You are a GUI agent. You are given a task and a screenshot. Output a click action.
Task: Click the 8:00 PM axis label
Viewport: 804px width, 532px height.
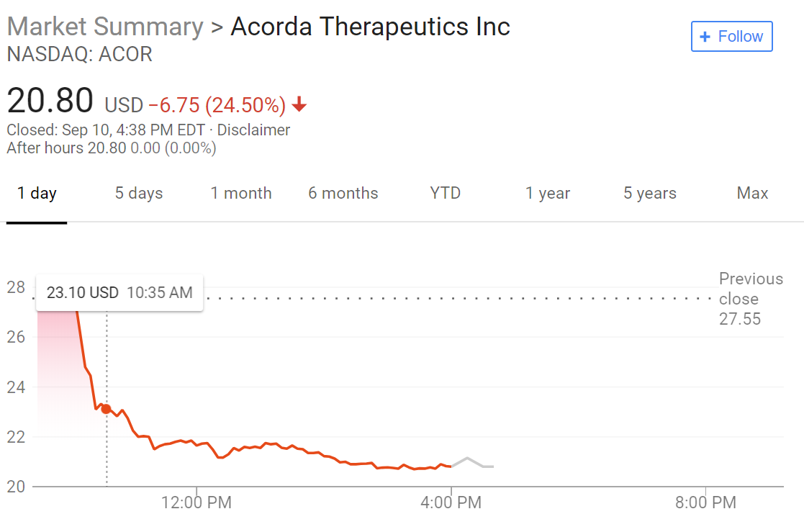[705, 502]
